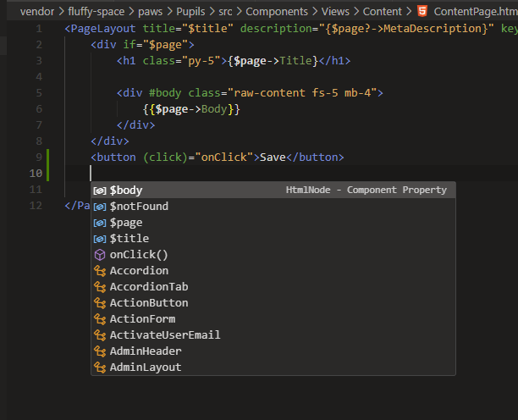Open the Content breadcrumb segment
Viewport: 518px width, 420px height.
pos(383,12)
